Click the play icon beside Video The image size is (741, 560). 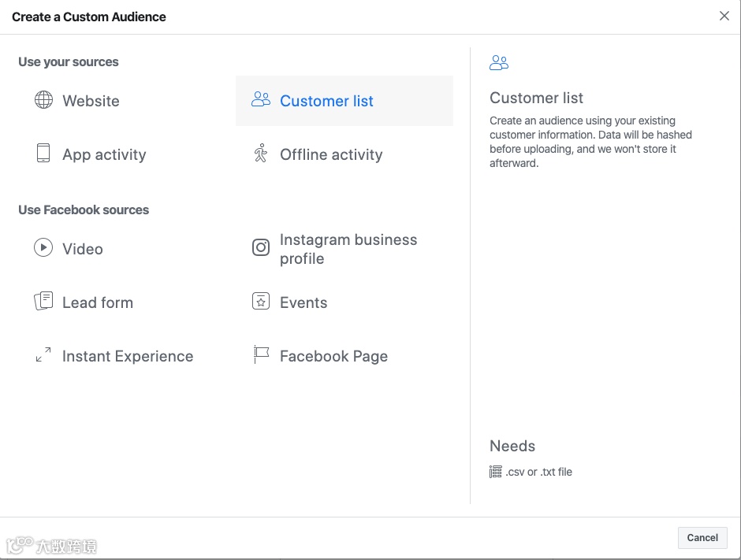click(x=43, y=247)
